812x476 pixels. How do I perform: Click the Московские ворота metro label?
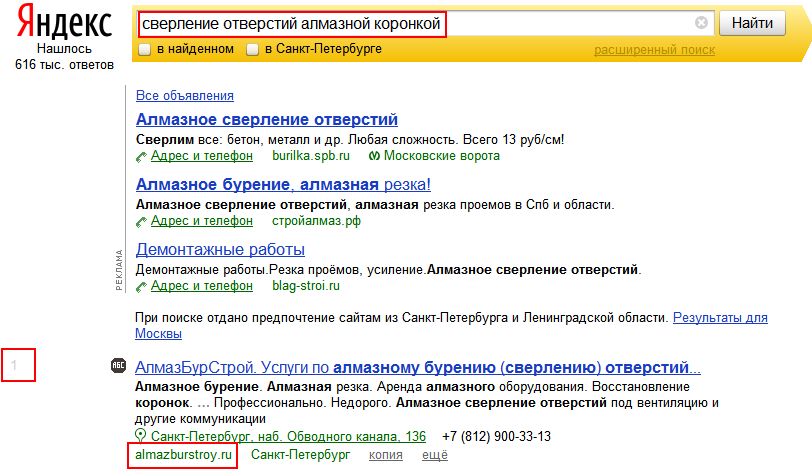coord(442,156)
